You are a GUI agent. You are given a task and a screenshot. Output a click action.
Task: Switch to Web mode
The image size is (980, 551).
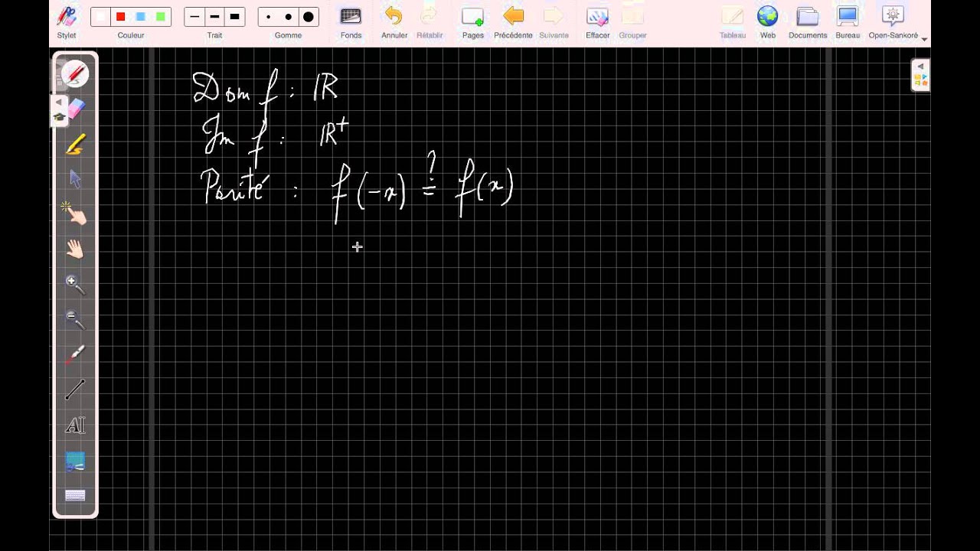click(768, 21)
